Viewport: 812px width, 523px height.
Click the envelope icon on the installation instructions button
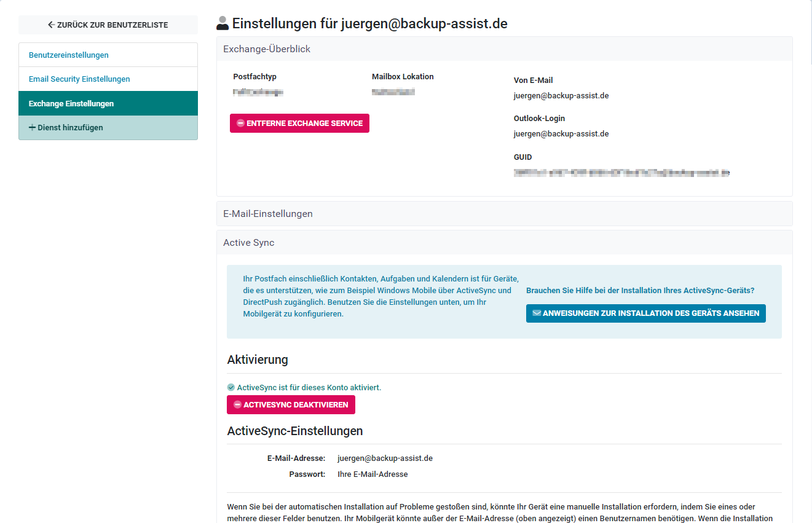[537, 313]
